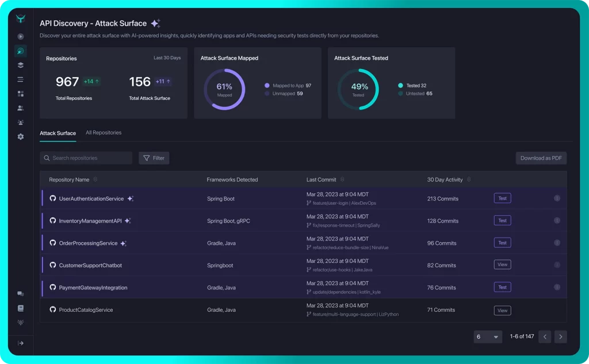
Task: Open the settings gear in sidebar
Action: point(21,137)
